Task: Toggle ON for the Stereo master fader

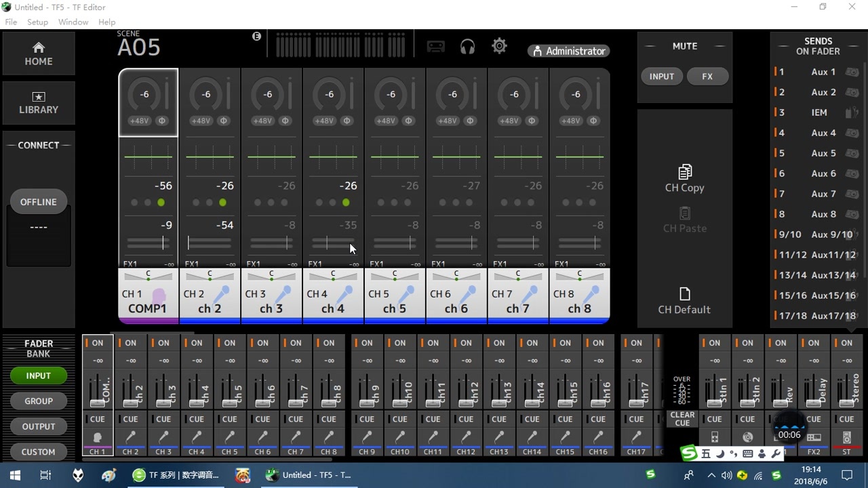Action: click(x=846, y=343)
